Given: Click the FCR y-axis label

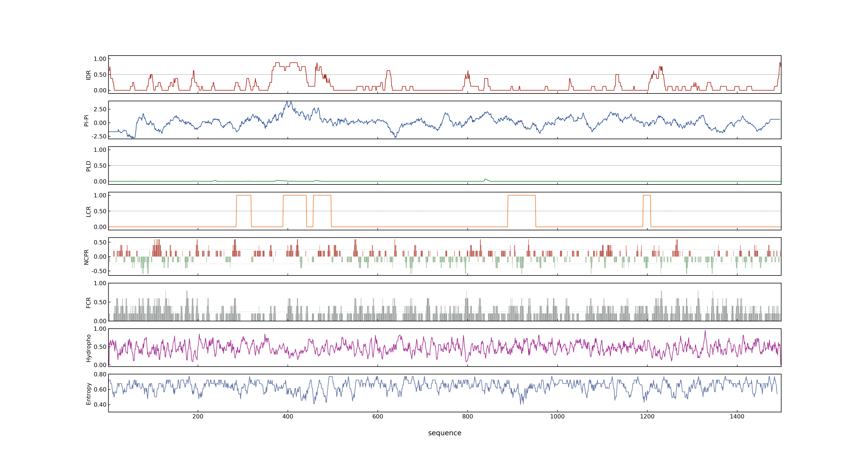Looking at the screenshot, I should pyautogui.click(x=88, y=302).
